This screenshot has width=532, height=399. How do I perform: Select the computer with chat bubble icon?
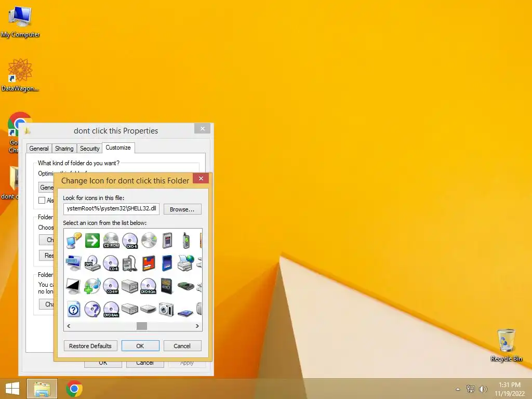pos(74,241)
